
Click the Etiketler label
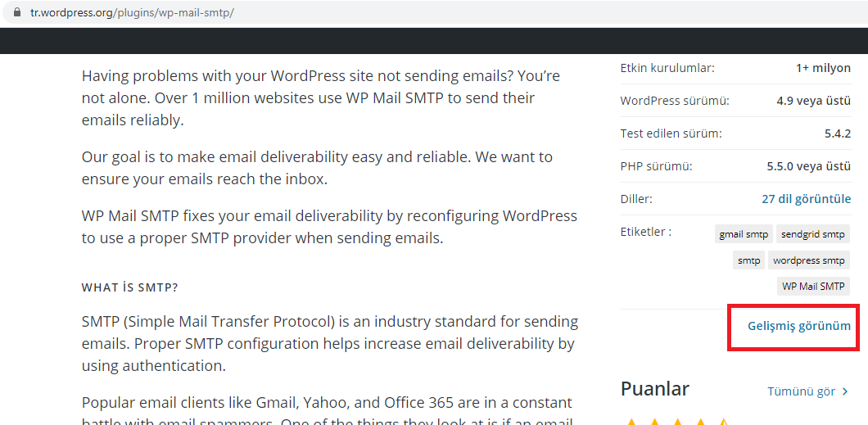tap(645, 232)
